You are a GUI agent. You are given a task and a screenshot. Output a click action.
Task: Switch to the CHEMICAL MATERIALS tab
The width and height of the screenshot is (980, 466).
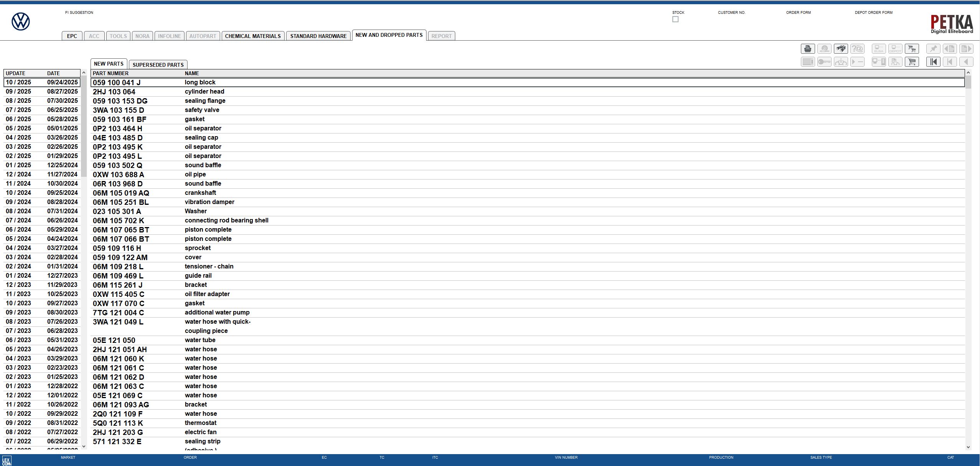(253, 36)
